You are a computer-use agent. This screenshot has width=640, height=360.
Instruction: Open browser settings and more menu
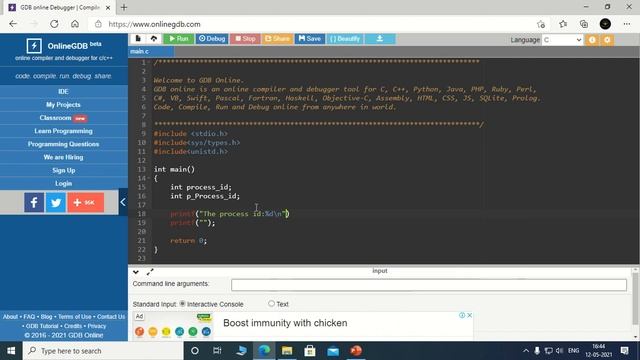click(627, 24)
